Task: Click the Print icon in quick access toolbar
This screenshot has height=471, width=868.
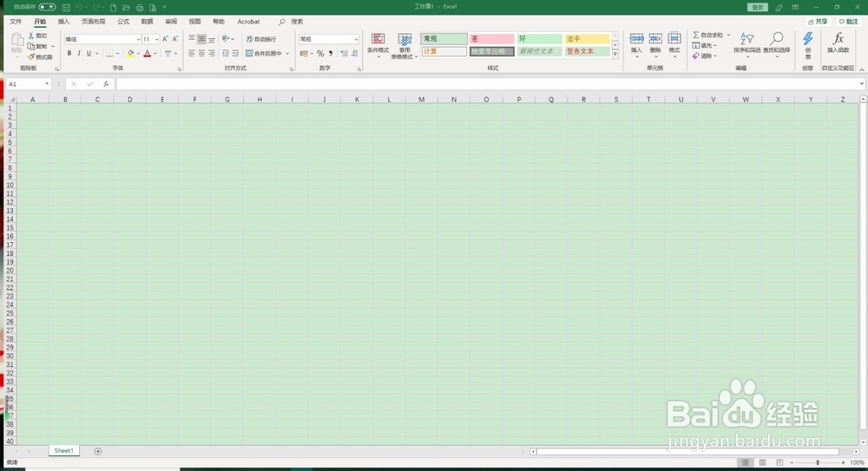Action: coord(140,8)
